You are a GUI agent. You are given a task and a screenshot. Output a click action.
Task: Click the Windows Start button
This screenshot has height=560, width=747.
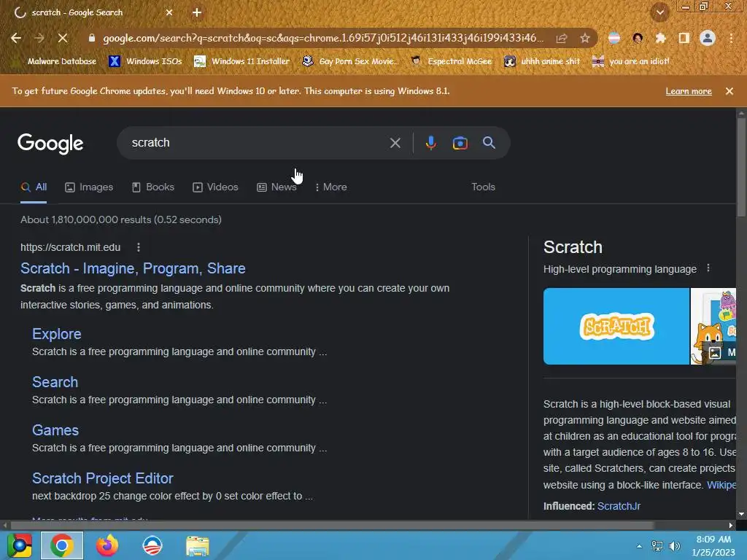pos(20,545)
